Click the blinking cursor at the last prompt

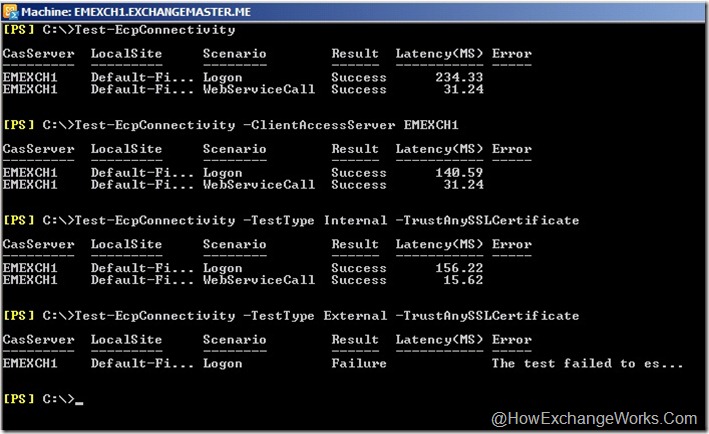click(x=79, y=401)
